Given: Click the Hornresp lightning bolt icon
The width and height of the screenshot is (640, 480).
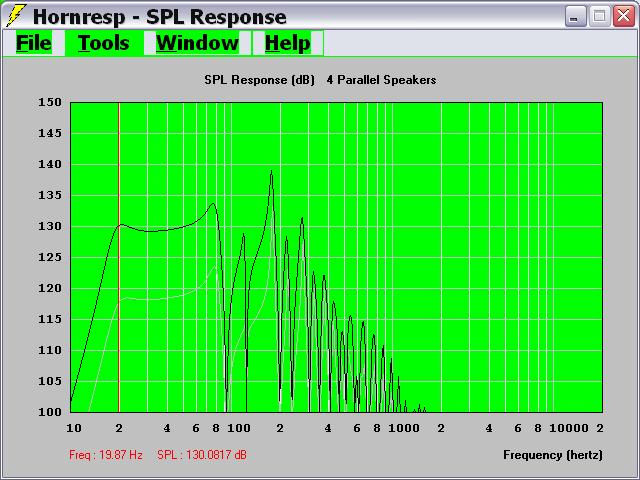Looking at the screenshot, I should point(16,16).
